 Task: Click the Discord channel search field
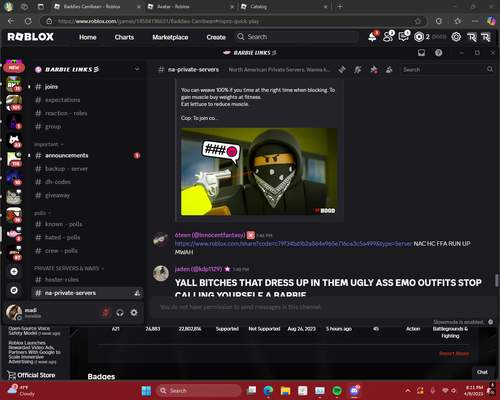tap(447, 69)
